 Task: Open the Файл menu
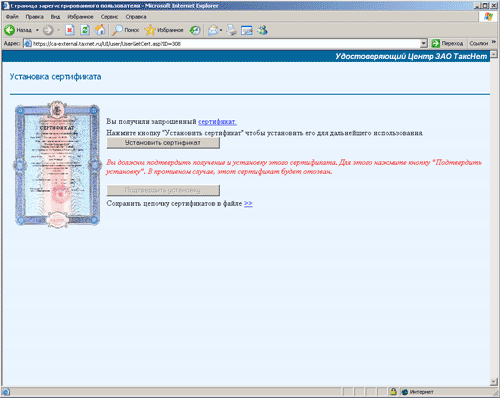click(12, 17)
